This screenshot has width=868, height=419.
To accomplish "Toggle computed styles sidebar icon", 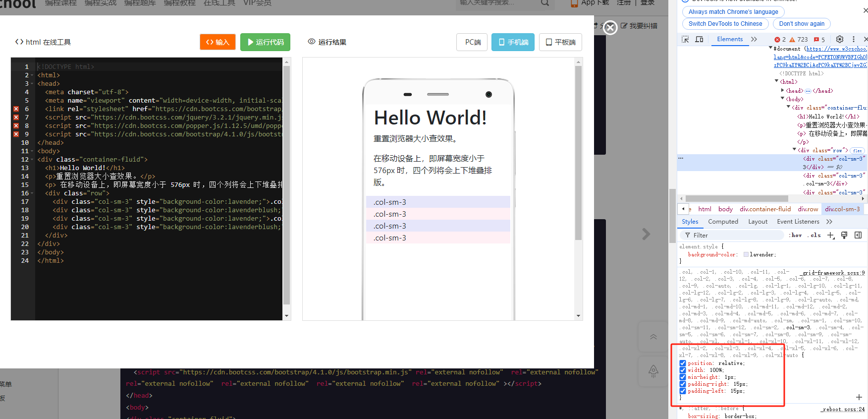I will tap(858, 235).
